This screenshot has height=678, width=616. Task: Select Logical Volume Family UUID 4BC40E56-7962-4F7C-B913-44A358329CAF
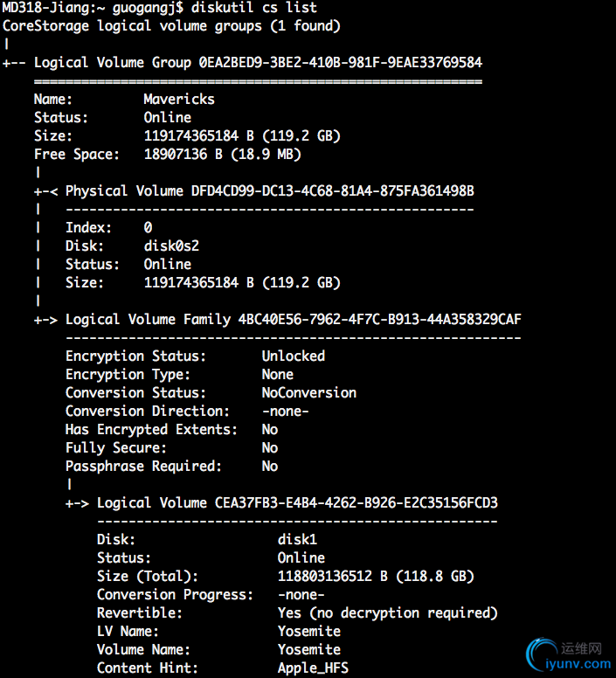point(379,320)
